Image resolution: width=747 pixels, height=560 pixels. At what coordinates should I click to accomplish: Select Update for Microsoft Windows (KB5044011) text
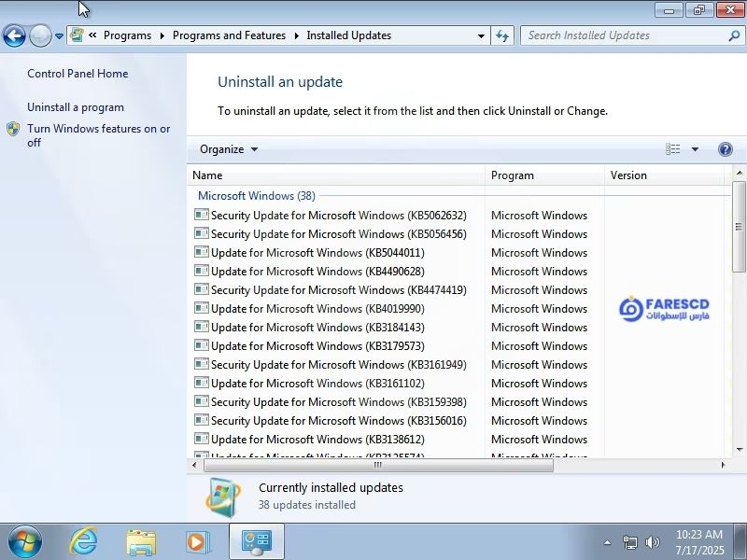317,253
